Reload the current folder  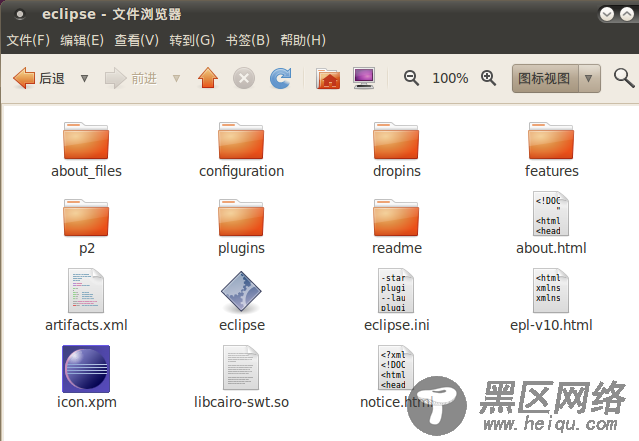[x=280, y=78]
